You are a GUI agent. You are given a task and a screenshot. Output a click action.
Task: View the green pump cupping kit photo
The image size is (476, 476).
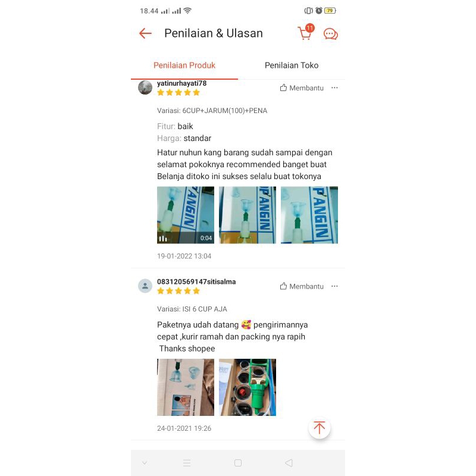(248, 387)
